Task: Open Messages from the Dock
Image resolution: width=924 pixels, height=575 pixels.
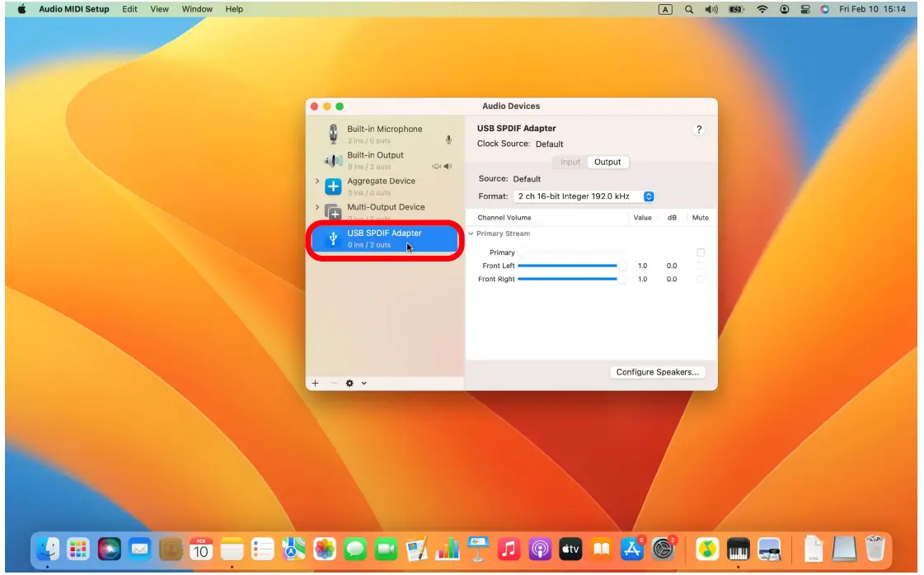Action: (x=354, y=549)
